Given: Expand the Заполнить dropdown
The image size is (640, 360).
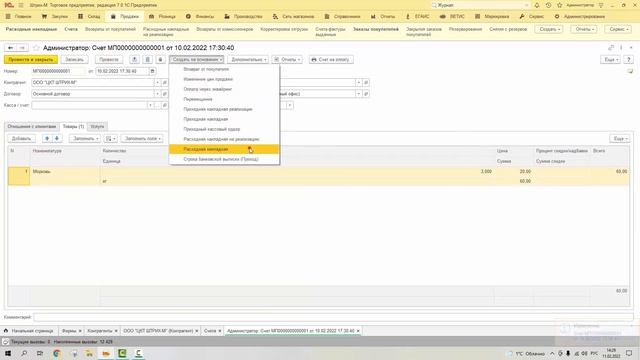Looking at the screenshot, I should point(85,138).
